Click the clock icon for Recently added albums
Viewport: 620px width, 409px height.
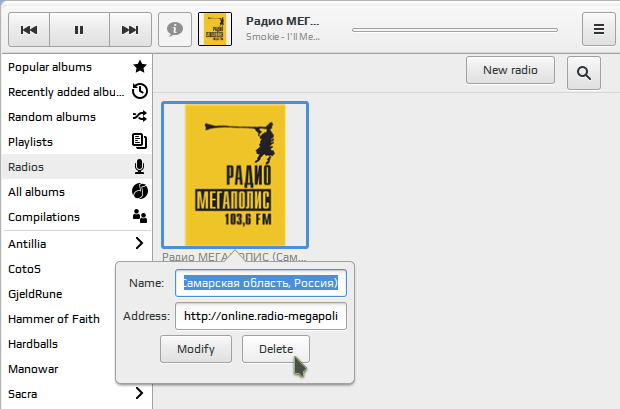pyautogui.click(x=140, y=91)
